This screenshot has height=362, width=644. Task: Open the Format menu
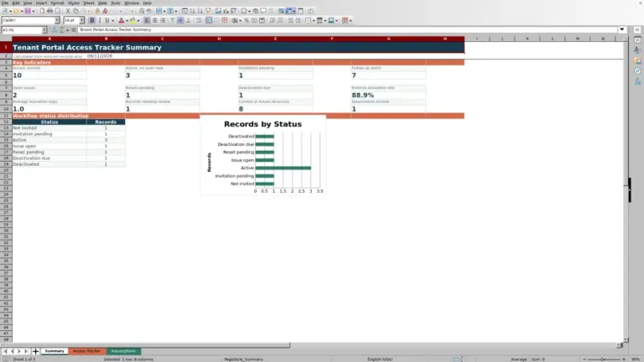(x=57, y=3)
